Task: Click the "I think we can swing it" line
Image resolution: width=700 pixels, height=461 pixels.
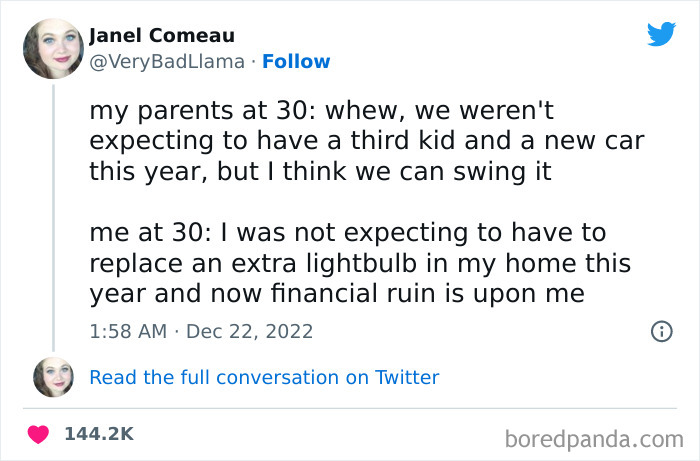Action: pos(321,171)
